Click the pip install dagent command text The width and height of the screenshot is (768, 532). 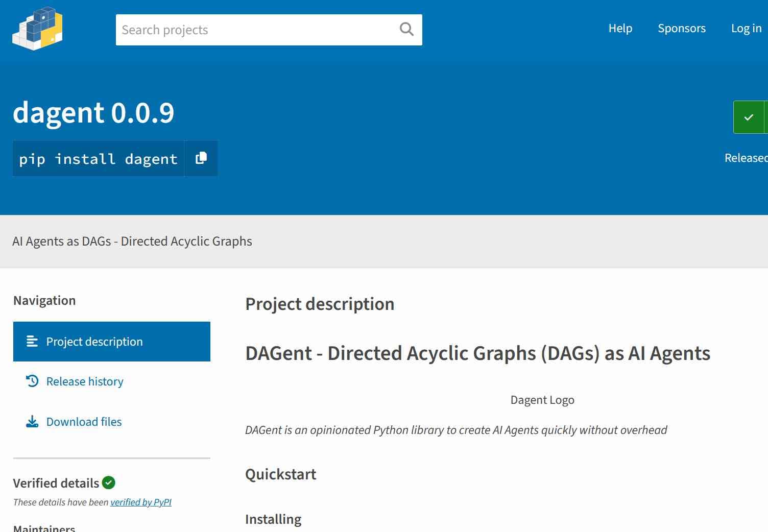98,159
